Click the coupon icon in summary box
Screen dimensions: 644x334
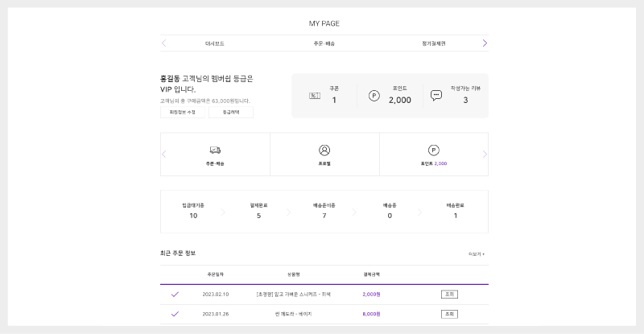(315, 96)
